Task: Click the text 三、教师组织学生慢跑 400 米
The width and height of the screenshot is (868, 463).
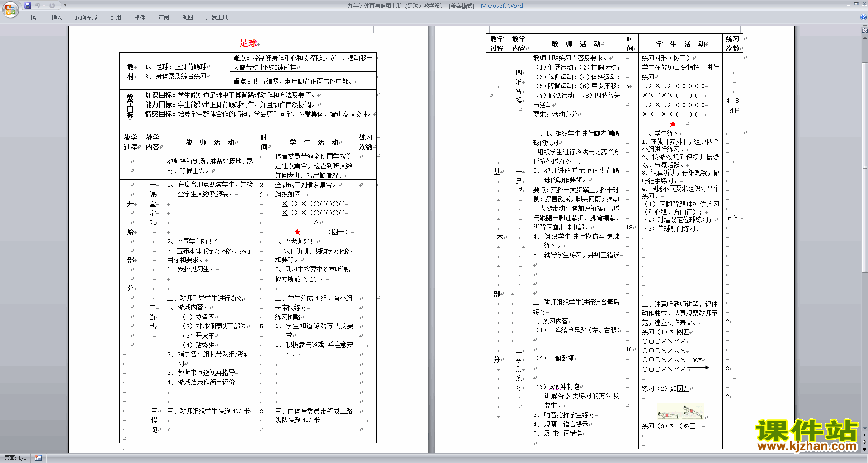Action: (x=208, y=411)
